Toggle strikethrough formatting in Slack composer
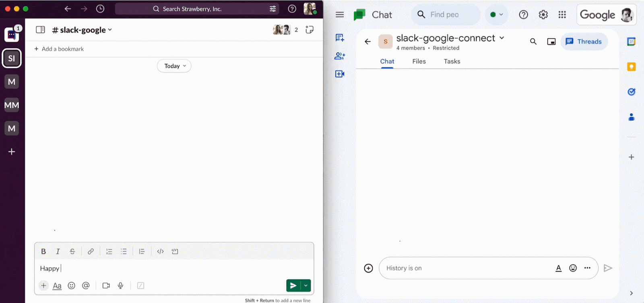This screenshot has height=303, width=644. click(x=72, y=251)
